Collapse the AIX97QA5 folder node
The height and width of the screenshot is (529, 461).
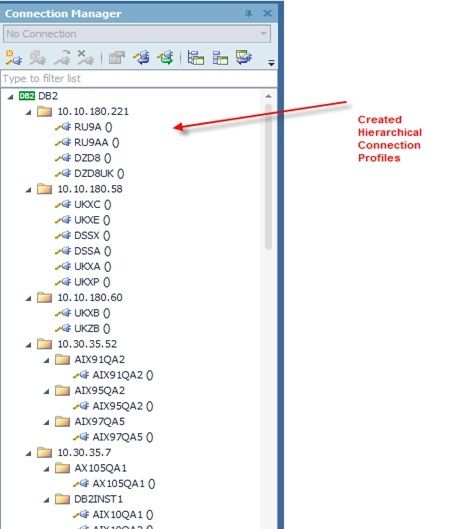click(x=47, y=422)
